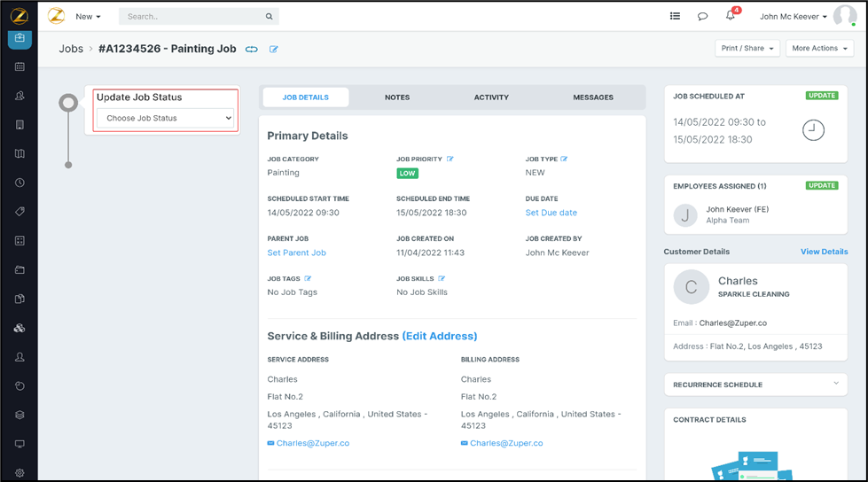Open the calendar icon in left sidebar
The height and width of the screenshot is (482, 868).
coord(20,66)
